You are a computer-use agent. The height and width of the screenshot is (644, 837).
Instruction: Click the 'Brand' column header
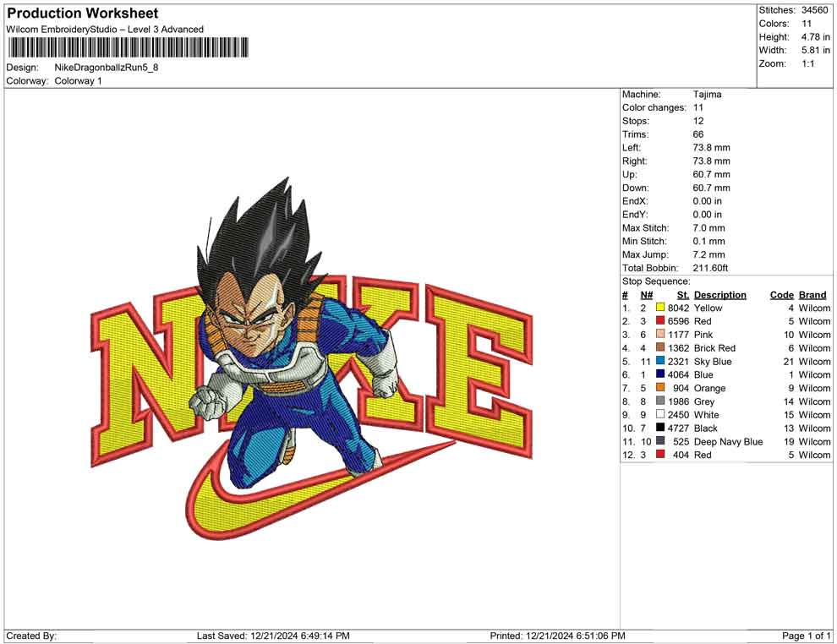click(812, 294)
